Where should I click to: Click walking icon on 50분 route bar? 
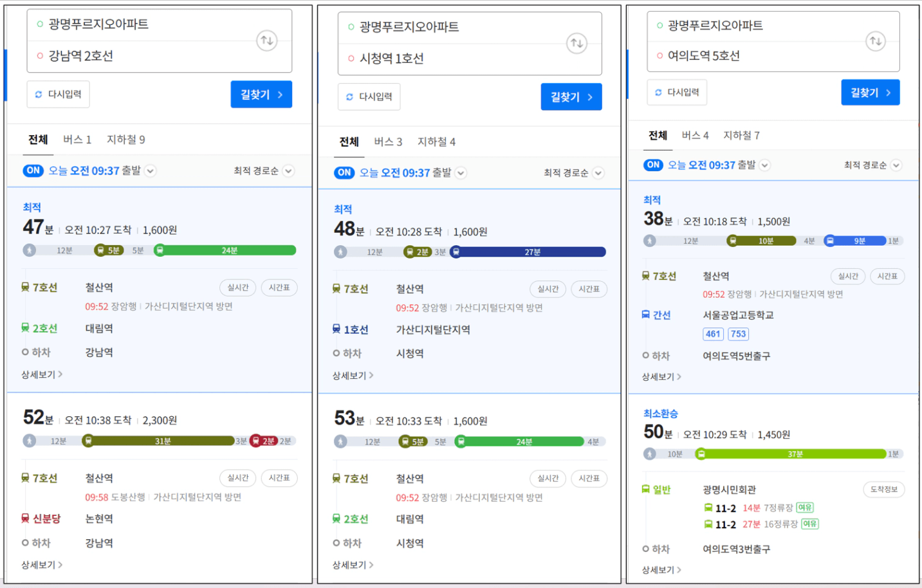point(650,454)
